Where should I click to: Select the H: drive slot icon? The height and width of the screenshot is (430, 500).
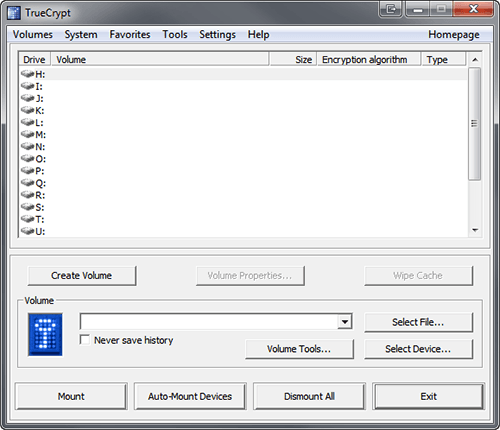coord(27,73)
